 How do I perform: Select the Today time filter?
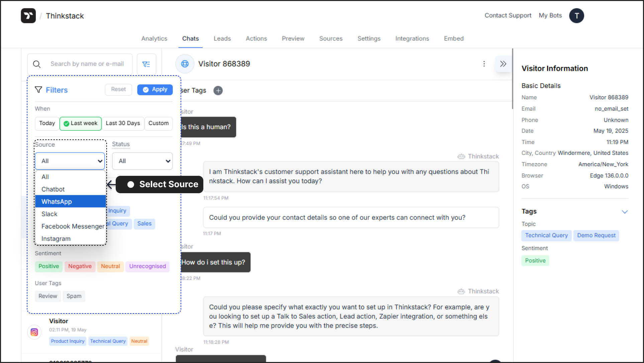coord(47,123)
